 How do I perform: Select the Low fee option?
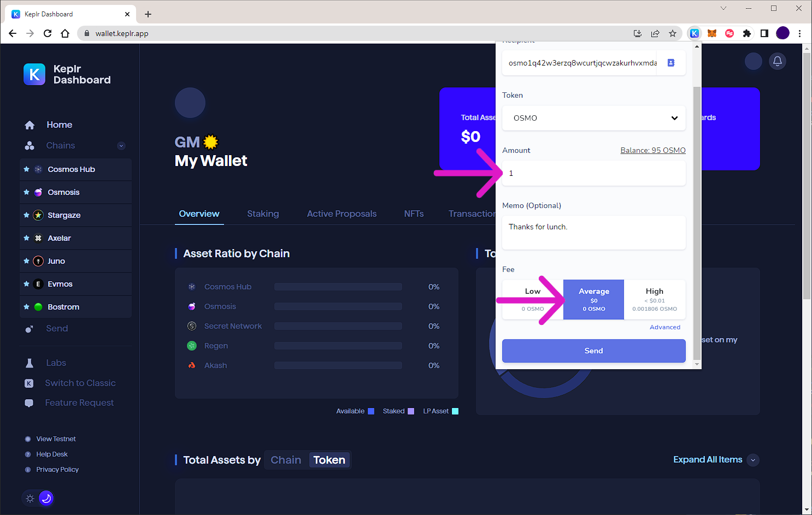533,300
